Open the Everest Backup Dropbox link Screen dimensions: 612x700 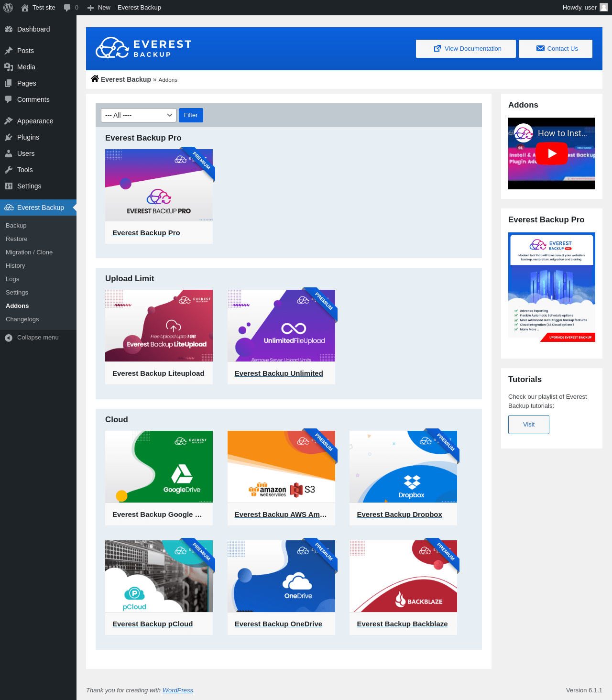tap(399, 514)
